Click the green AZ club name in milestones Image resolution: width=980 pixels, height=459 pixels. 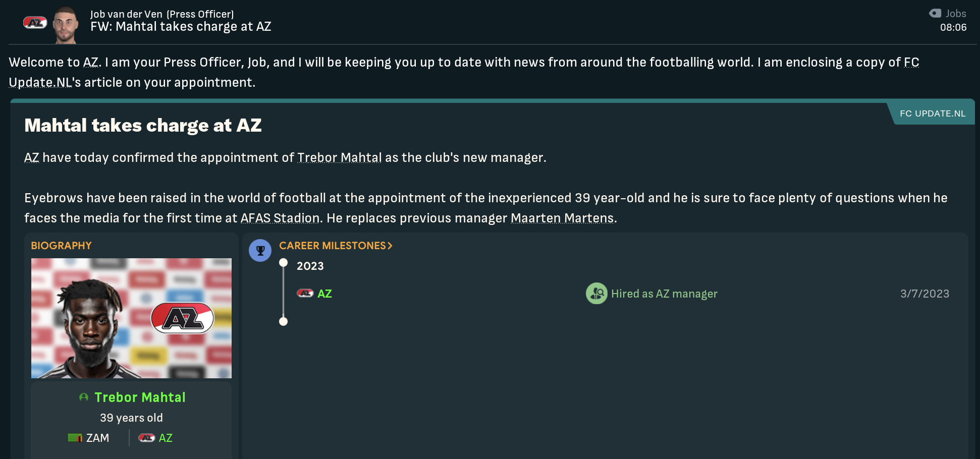[x=324, y=294]
